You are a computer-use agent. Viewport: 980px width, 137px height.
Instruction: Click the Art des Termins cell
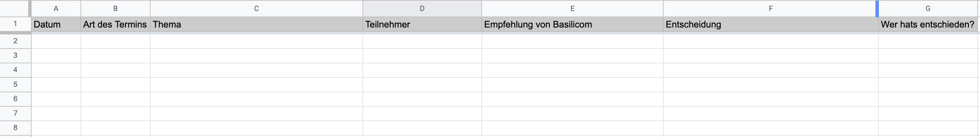[x=115, y=24]
